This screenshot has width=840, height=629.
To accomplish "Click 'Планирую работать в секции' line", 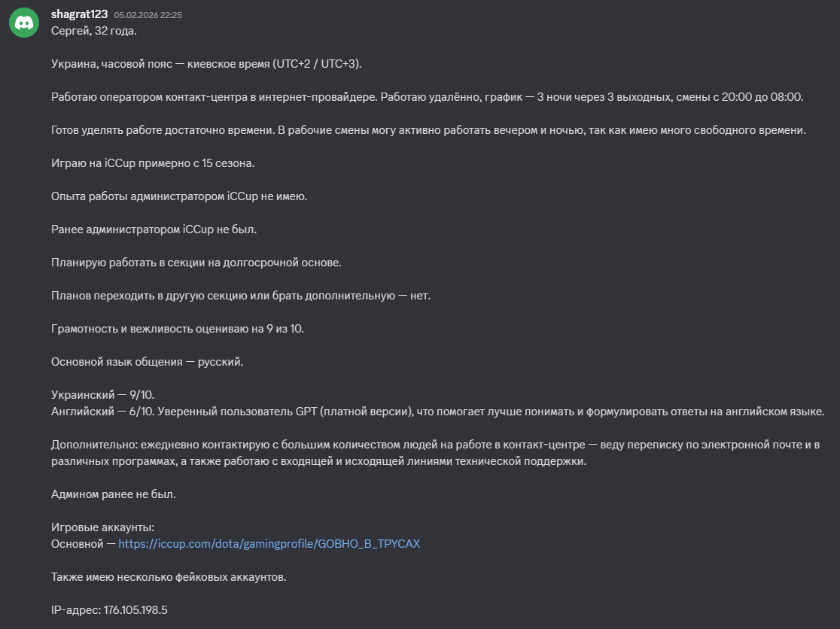I will (196, 263).
